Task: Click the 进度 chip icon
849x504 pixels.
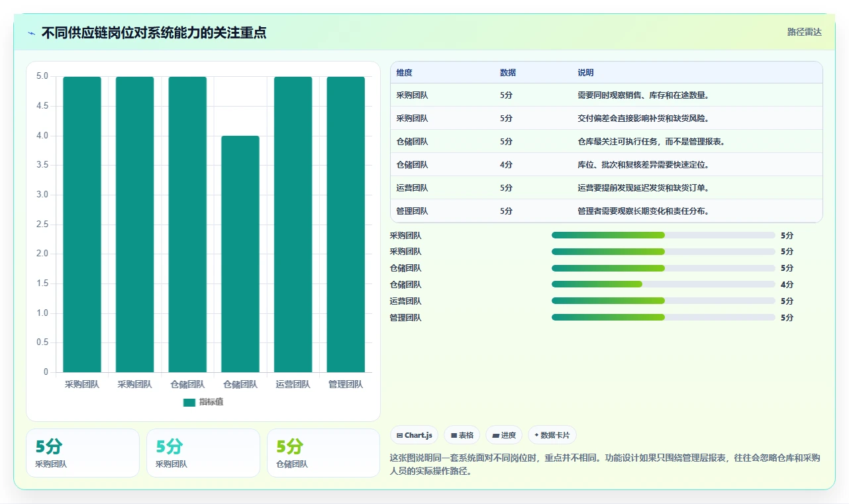Action: (495, 435)
